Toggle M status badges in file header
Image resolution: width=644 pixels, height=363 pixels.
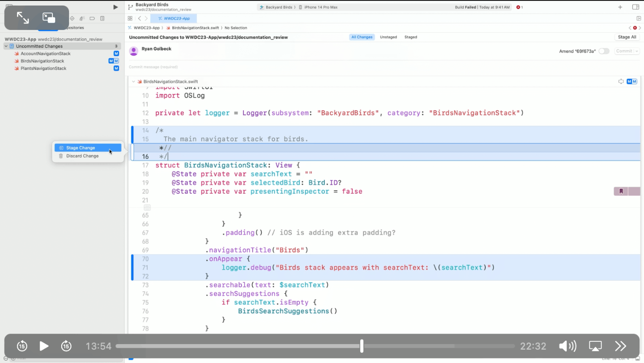point(632,81)
